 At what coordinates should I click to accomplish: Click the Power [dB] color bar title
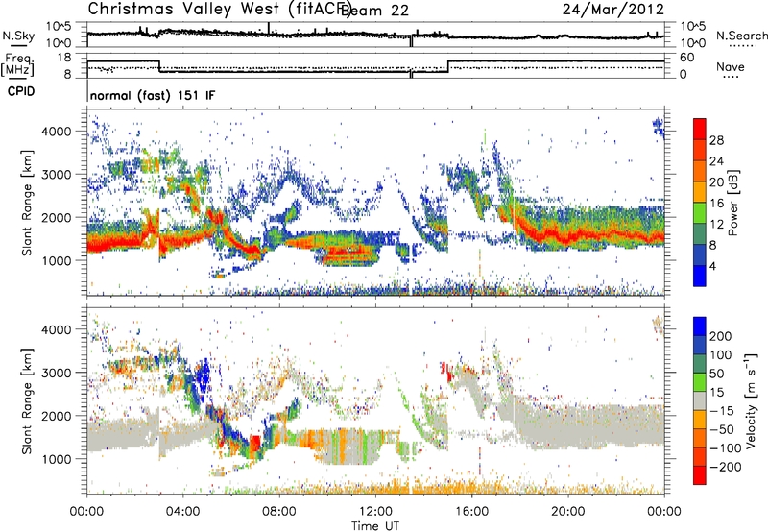point(732,203)
